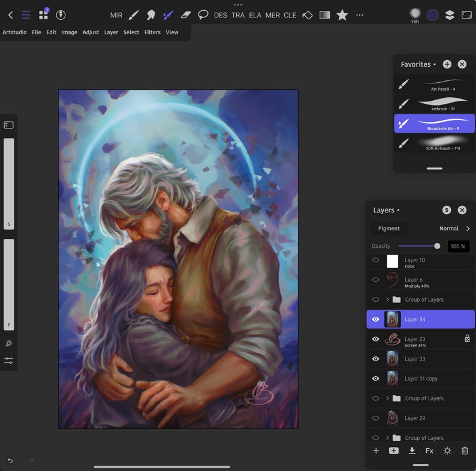This screenshot has height=471, width=476.
Task: Open the current color swatch
Action: [432, 15]
